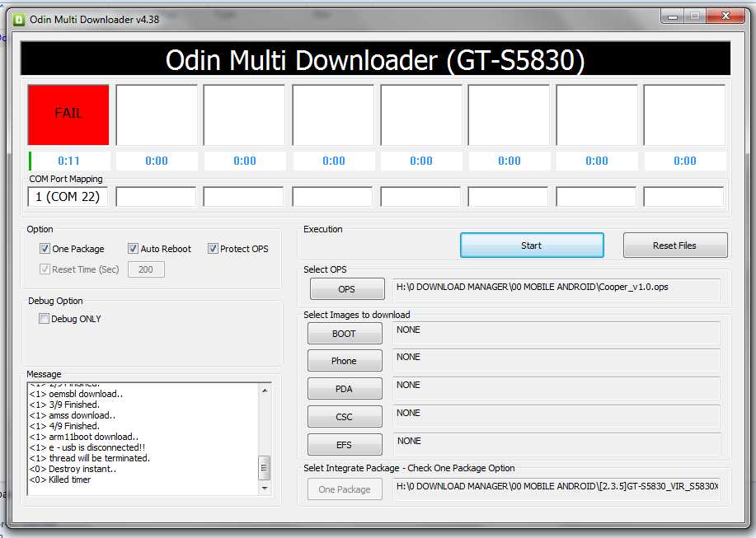Click the PDA file path field showing NONE
Screen dimensions: 756x538
coord(556,388)
